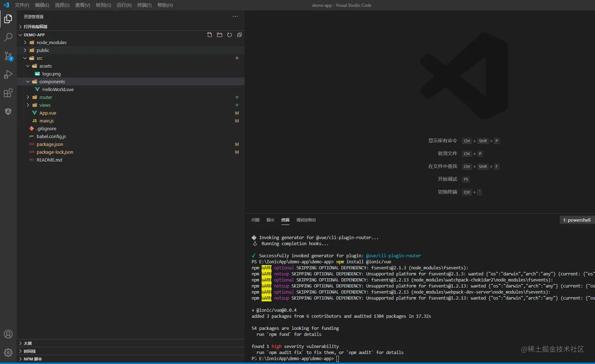This screenshot has height=364, width=595.
Task: Click the Vue icon beside App.vue
Action: tap(35, 113)
